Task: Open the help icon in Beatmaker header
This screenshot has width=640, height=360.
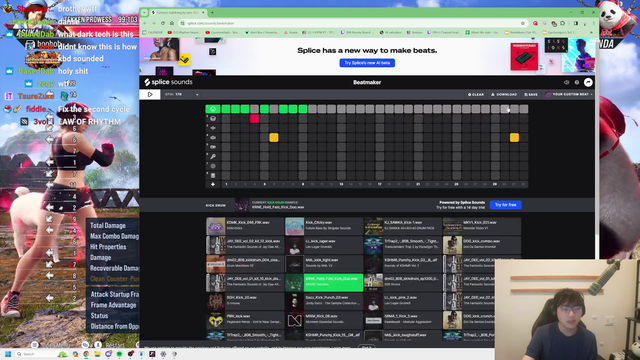Action: 577,82
